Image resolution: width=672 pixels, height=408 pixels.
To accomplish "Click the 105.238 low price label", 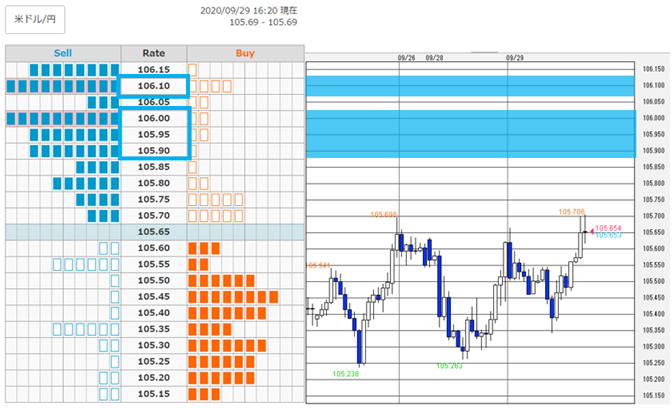I will (x=345, y=374).
